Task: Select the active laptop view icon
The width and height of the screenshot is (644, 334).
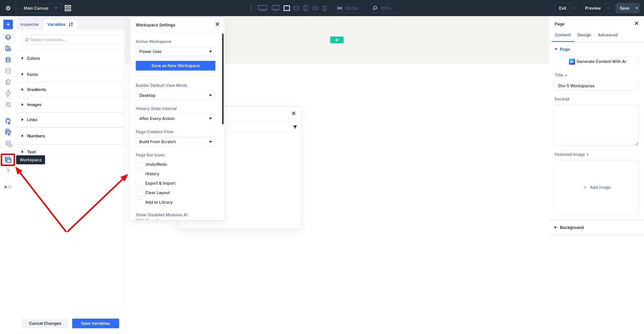Action: click(x=287, y=8)
